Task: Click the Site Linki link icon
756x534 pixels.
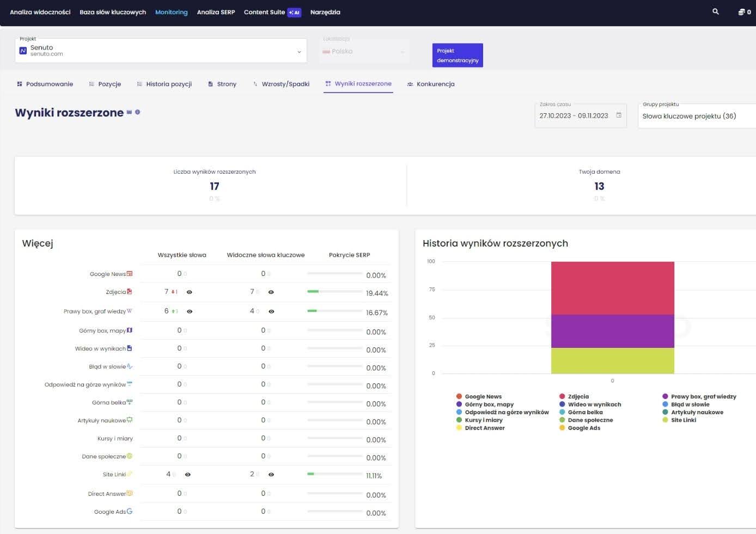Action: (x=130, y=474)
